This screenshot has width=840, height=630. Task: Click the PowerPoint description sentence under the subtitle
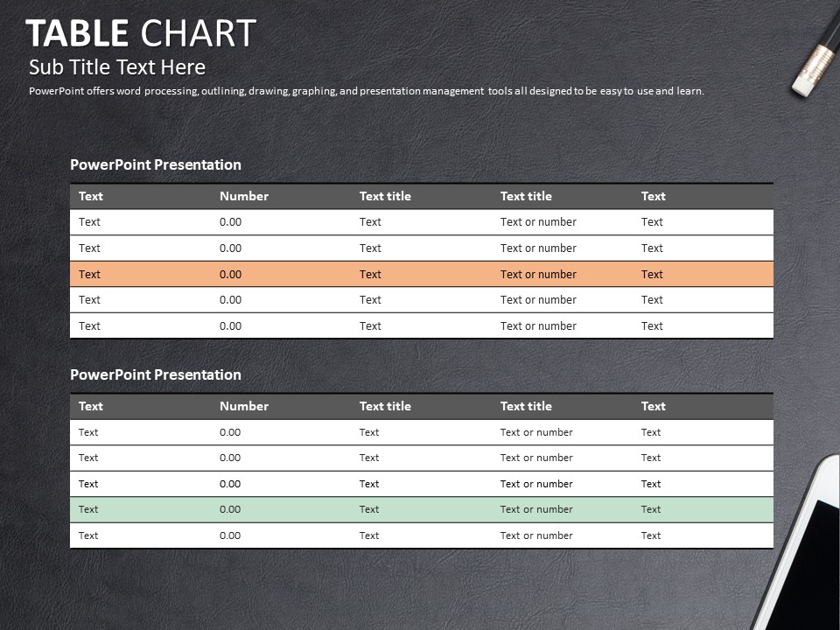(x=366, y=91)
